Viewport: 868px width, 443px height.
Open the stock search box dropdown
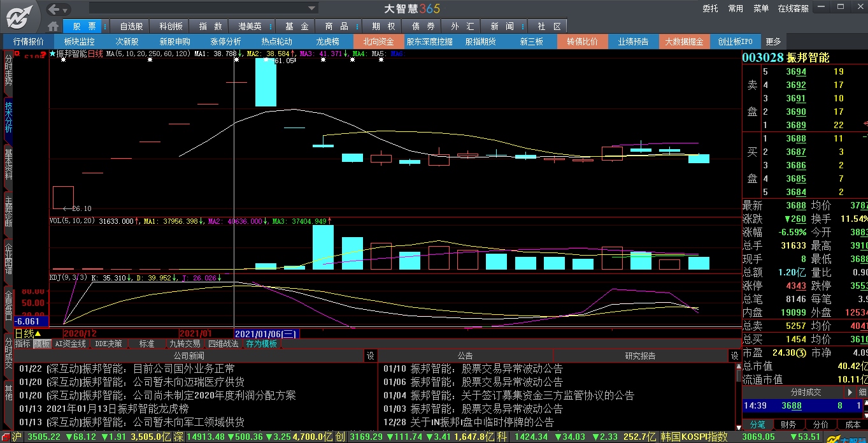312,8
